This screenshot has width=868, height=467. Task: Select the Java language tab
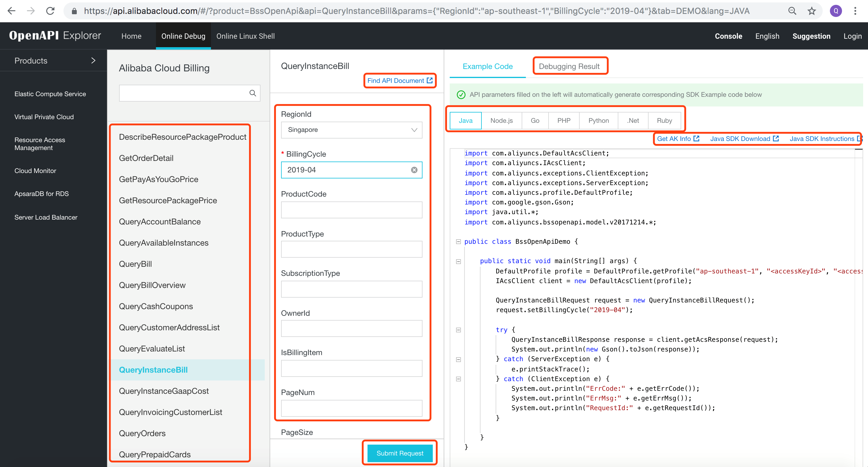tap(465, 121)
